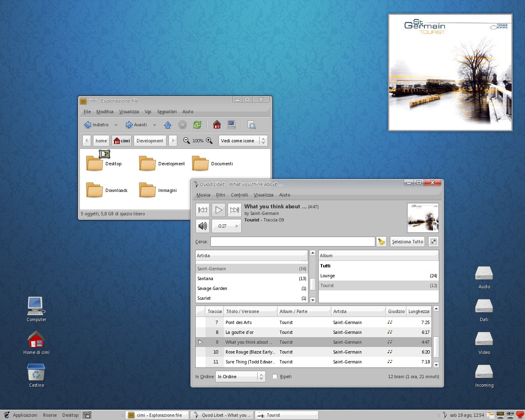Sort songs by Traccia column header
The image size is (525, 420).
click(215, 311)
